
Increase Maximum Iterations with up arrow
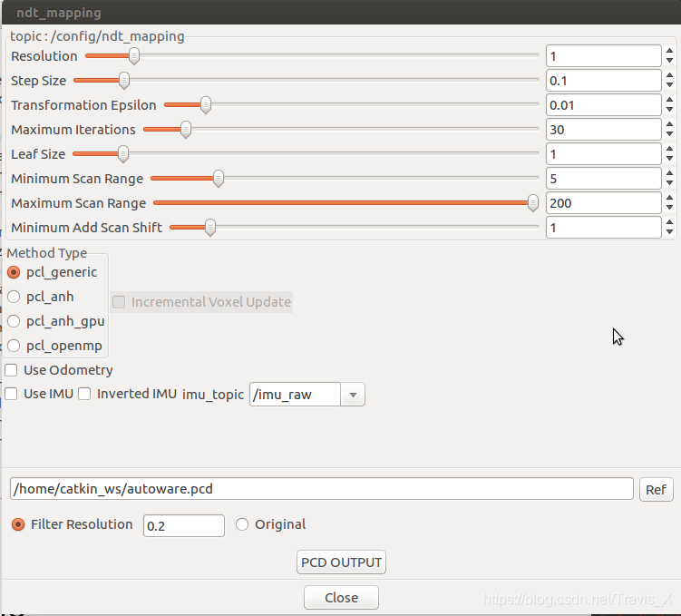click(x=670, y=124)
